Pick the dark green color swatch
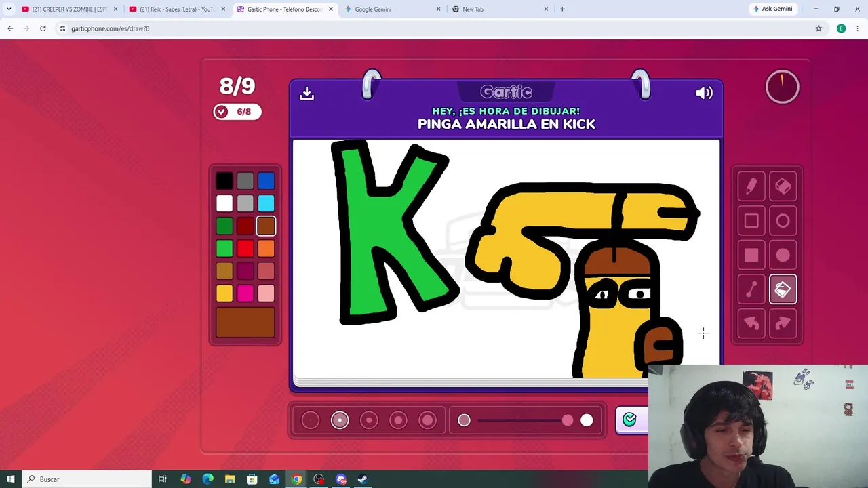 pyautogui.click(x=224, y=226)
